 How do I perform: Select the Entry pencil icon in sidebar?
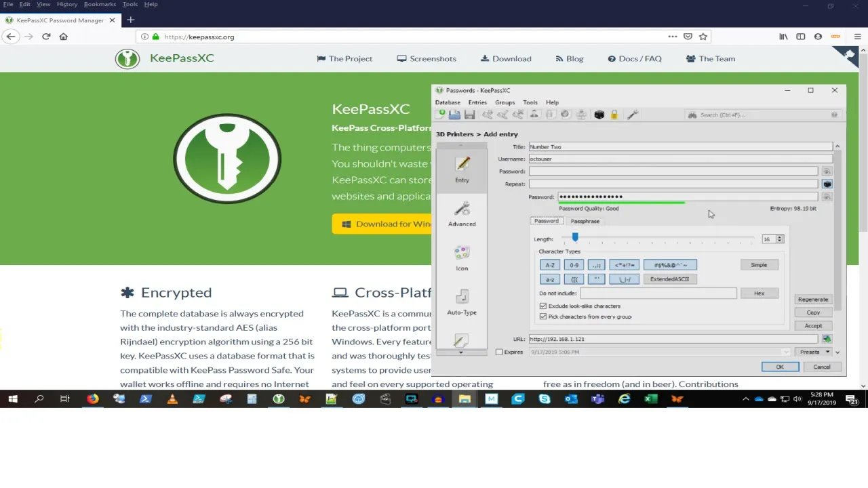(x=462, y=169)
